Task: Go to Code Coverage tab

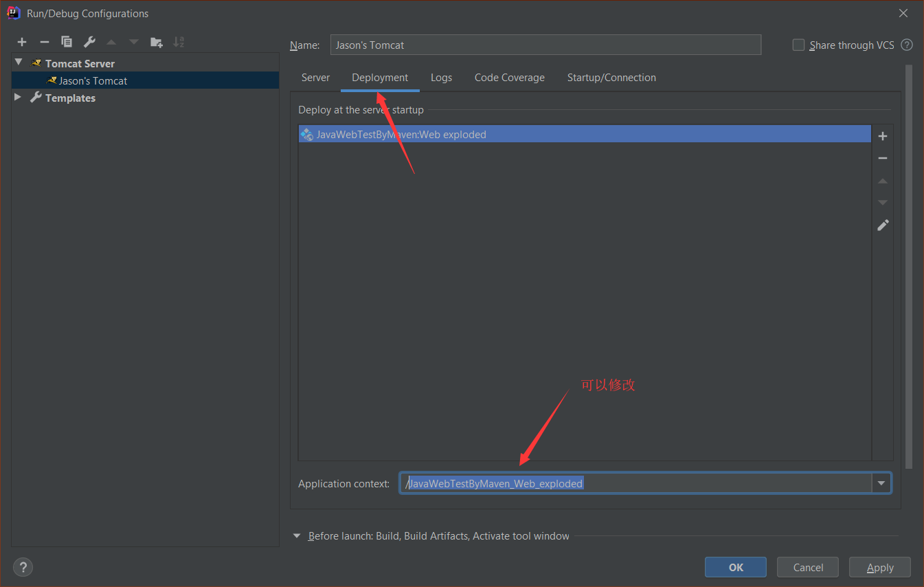Action: tap(509, 78)
